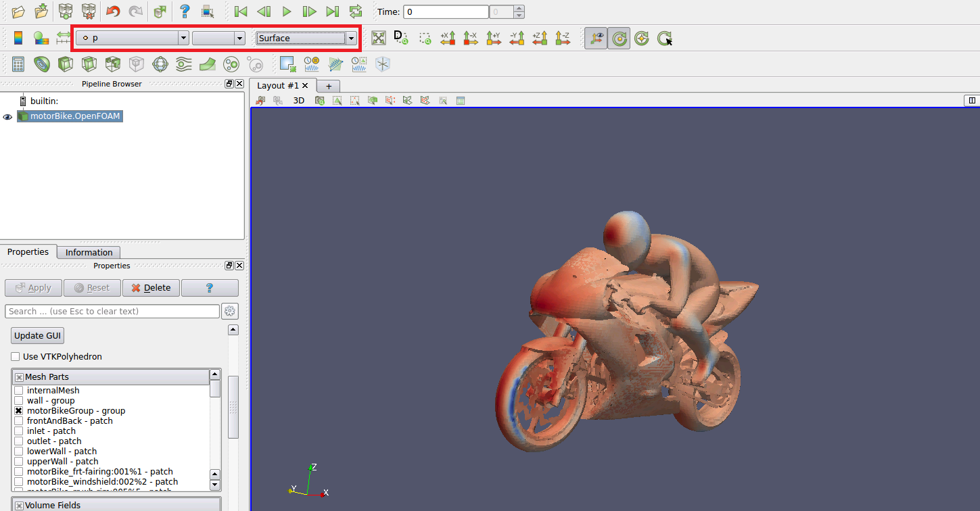The height and width of the screenshot is (511, 980).
Task: Select the builtin: server entry
Action: point(45,101)
